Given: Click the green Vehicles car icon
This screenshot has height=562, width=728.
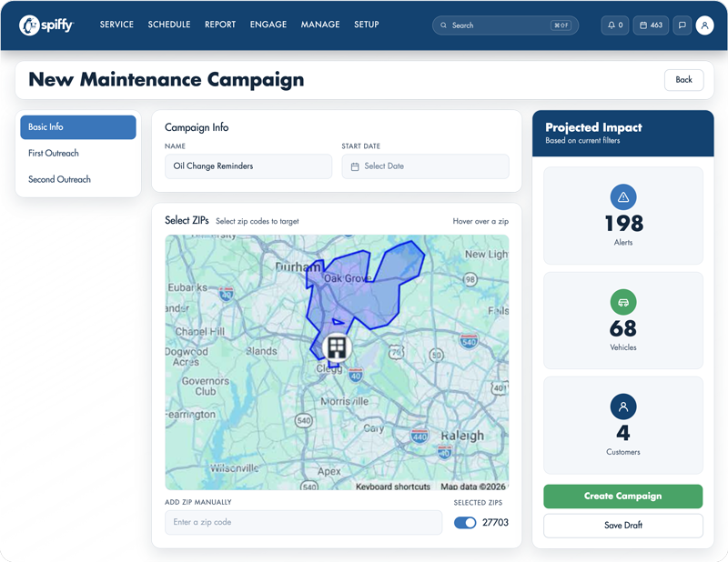Looking at the screenshot, I should tap(623, 303).
